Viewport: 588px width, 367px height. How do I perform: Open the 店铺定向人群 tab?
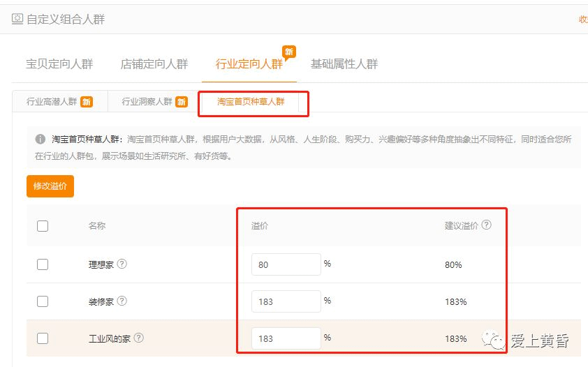point(154,64)
